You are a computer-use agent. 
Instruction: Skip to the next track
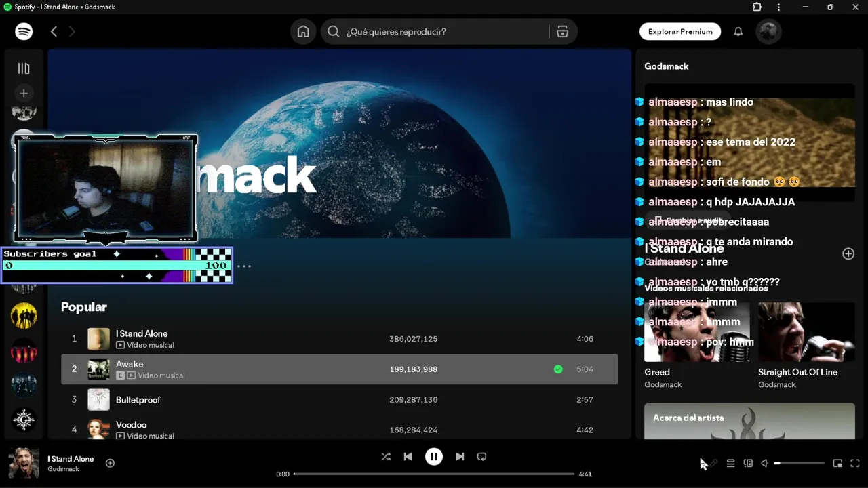pos(460,457)
